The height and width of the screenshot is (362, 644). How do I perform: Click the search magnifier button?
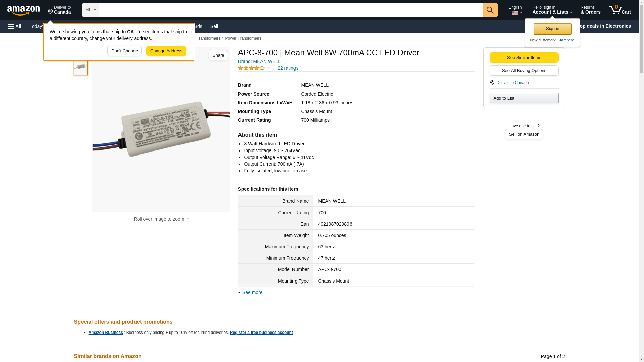pyautogui.click(x=490, y=10)
